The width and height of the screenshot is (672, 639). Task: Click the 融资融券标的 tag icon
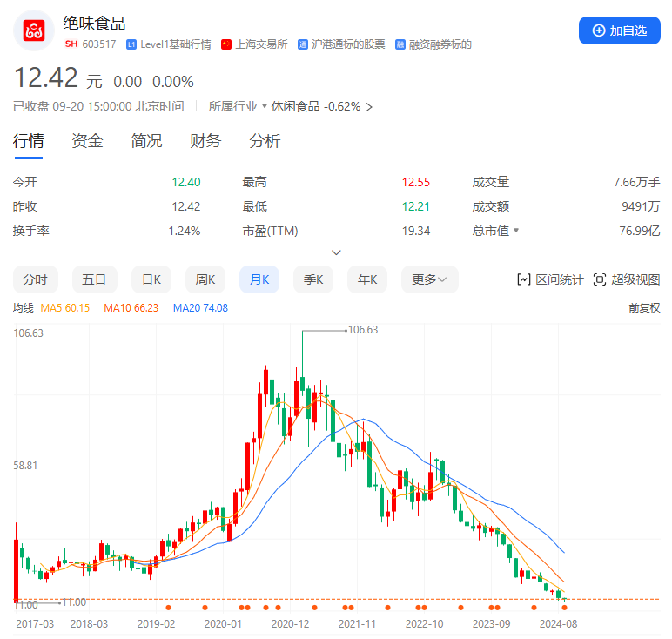coord(400,44)
